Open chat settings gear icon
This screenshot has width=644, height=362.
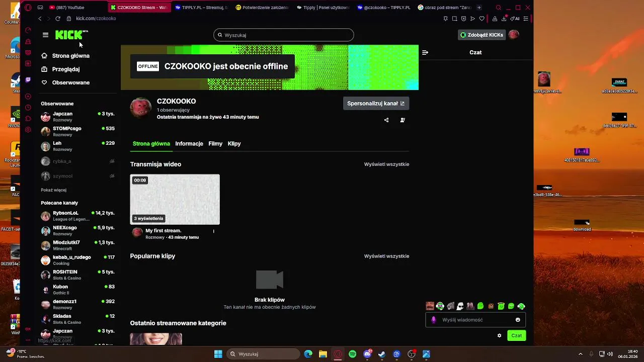(499, 335)
